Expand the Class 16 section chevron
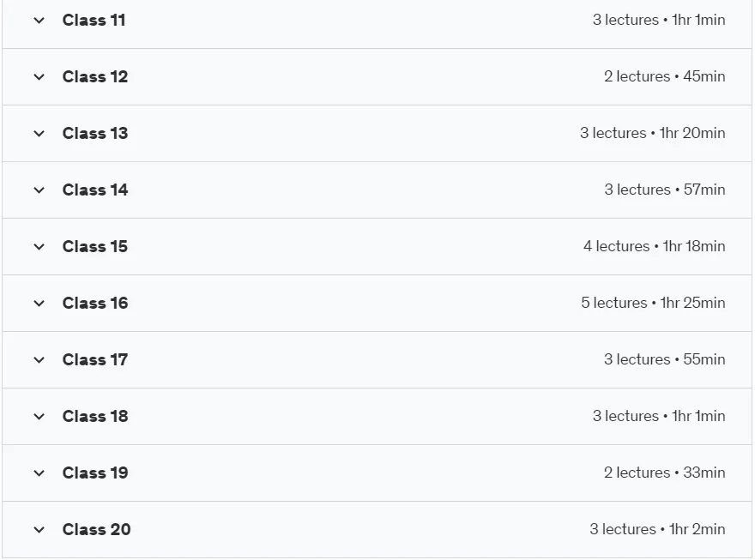Image resolution: width=755 pixels, height=560 pixels. [39, 303]
